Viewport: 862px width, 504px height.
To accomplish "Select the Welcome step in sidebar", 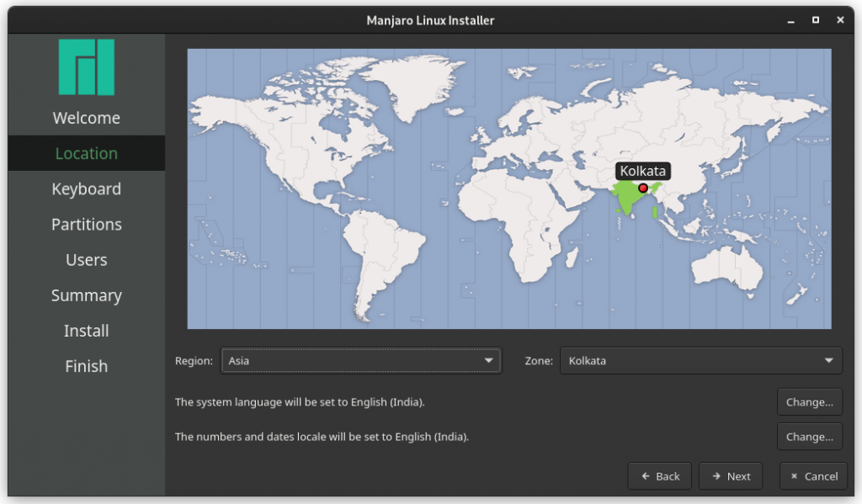I will click(86, 118).
